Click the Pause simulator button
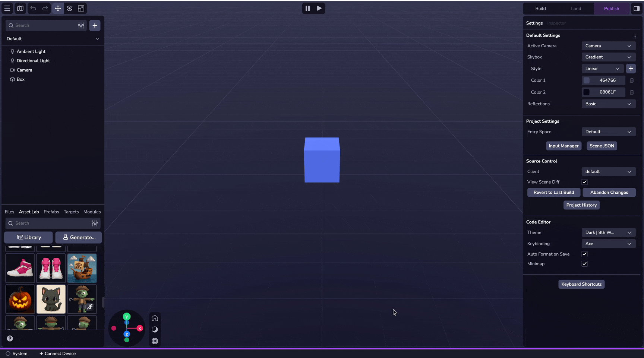Image resolution: width=644 pixels, height=358 pixels. click(307, 8)
